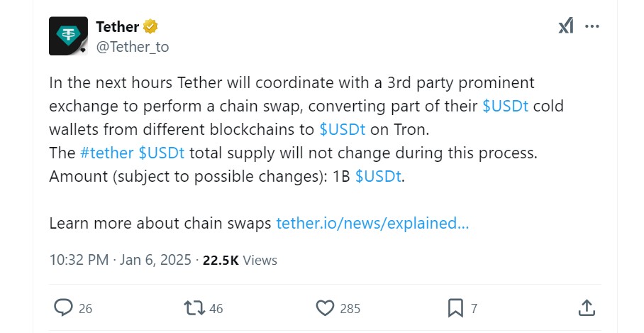Open the @Tether_to handle link
644x333 pixels.
[x=133, y=47]
